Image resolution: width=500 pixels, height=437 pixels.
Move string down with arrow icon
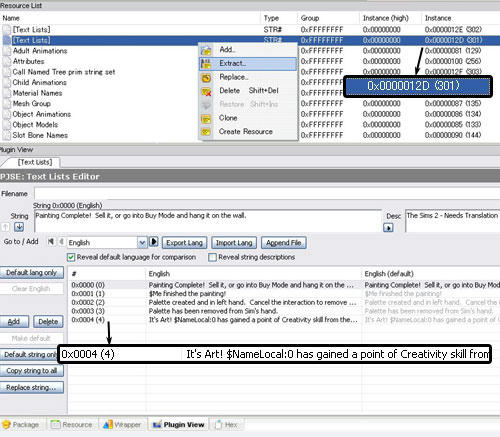click(x=19, y=227)
